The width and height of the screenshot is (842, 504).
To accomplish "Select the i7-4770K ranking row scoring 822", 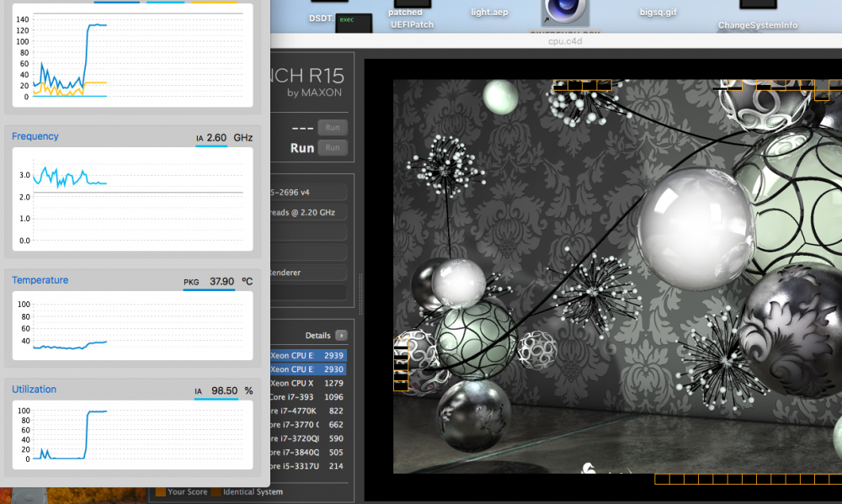I will pos(308,411).
